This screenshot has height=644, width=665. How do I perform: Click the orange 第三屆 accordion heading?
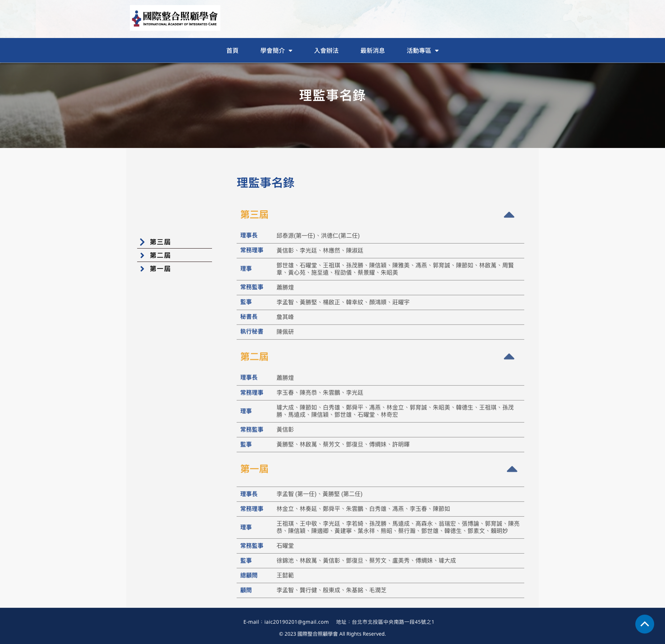tap(254, 215)
